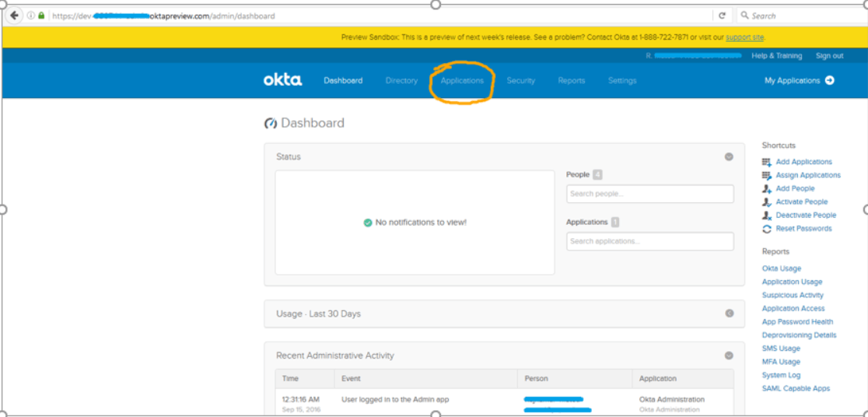Image resolution: width=868 pixels, height=417 pixels.
Task: Click the Add Applications shortcut icon
Action: pyautogui.click(x=767, y=163)
